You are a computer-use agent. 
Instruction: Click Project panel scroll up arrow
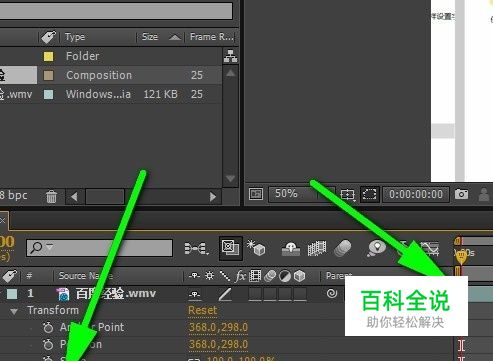(230, 73)
